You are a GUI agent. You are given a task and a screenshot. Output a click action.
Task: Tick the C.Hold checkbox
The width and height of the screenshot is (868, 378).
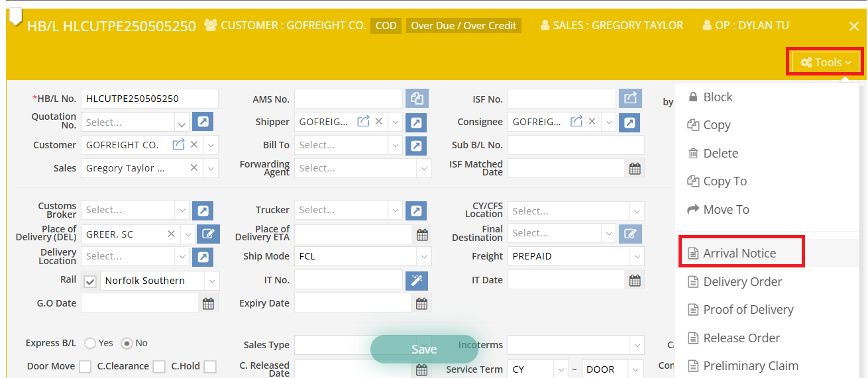point(210,367)
